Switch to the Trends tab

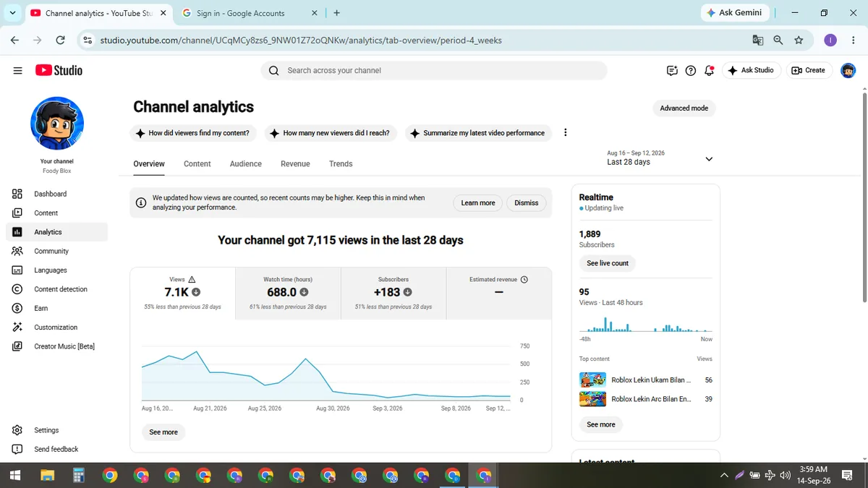tap(341, 164)
